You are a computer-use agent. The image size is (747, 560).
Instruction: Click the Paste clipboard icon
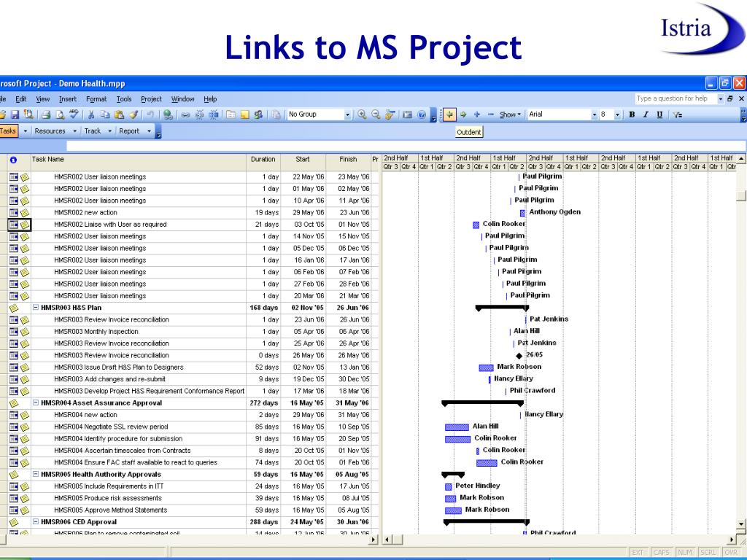pos(119,114)
